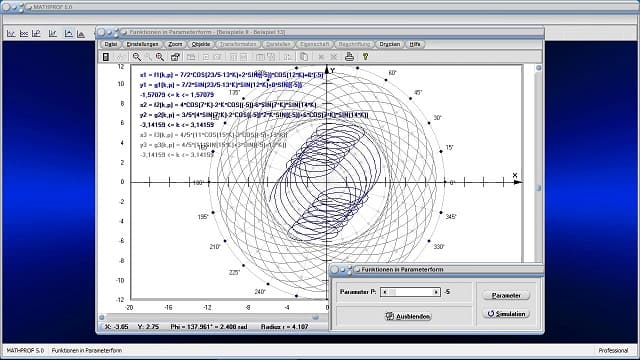
Task: Click the zoom-out magnifier icon
Action: click(x=137, y=57)
